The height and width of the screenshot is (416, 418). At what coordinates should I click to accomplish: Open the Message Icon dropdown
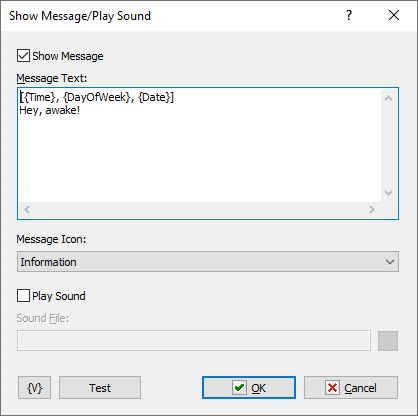point(208,262)
